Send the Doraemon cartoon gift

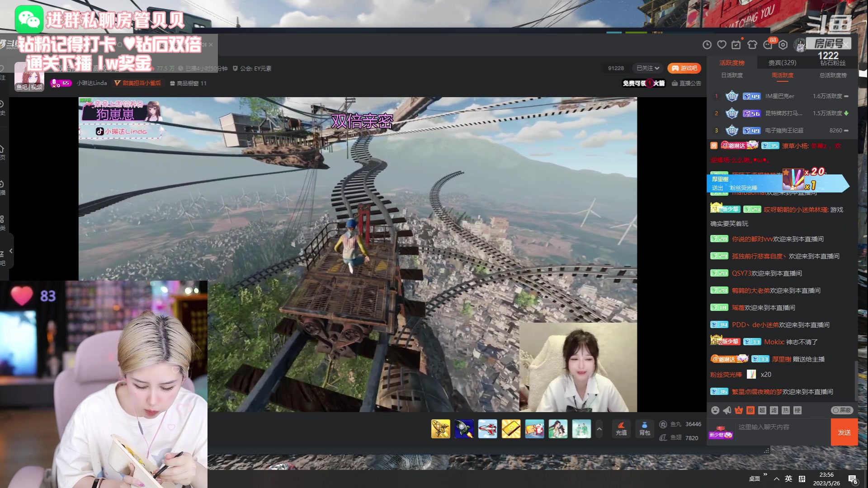click(x=535, y=429)
